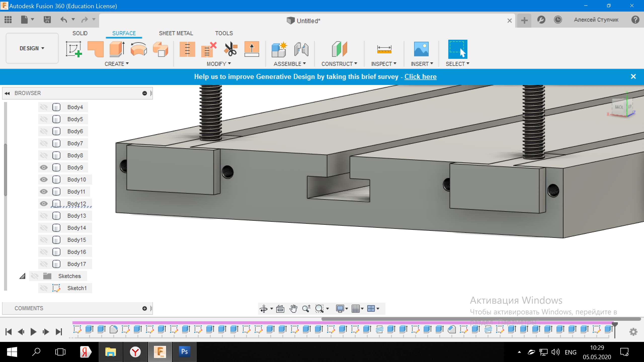Image resolution: width=644 pixels, height=362 pixels.
Task: Click the Measure ruler icon
Action: pos(384,49)
